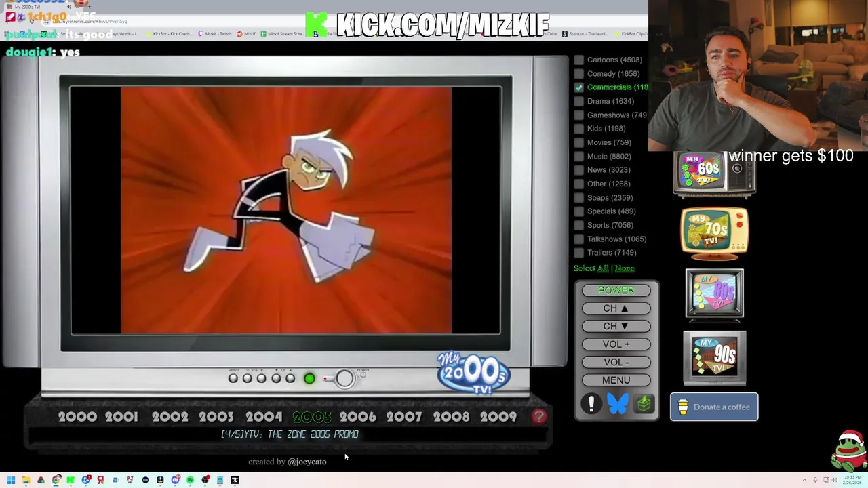Switch to Chrome in the taskbar
868x488 pixels.
click(x=56, y=480)
